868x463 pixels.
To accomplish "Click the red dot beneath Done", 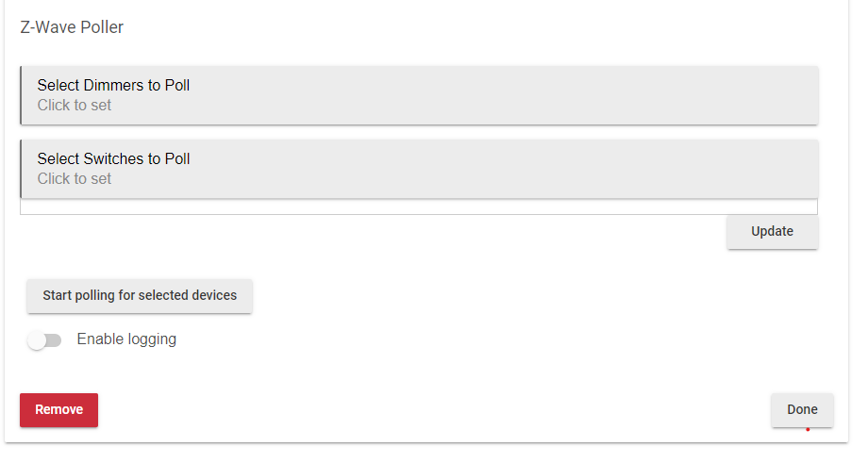I will [x=808, y=430].
